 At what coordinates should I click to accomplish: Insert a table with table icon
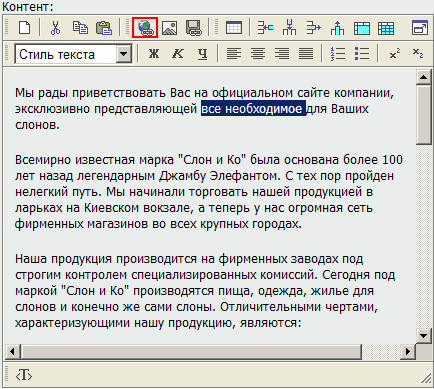click(x=234, y=28)
